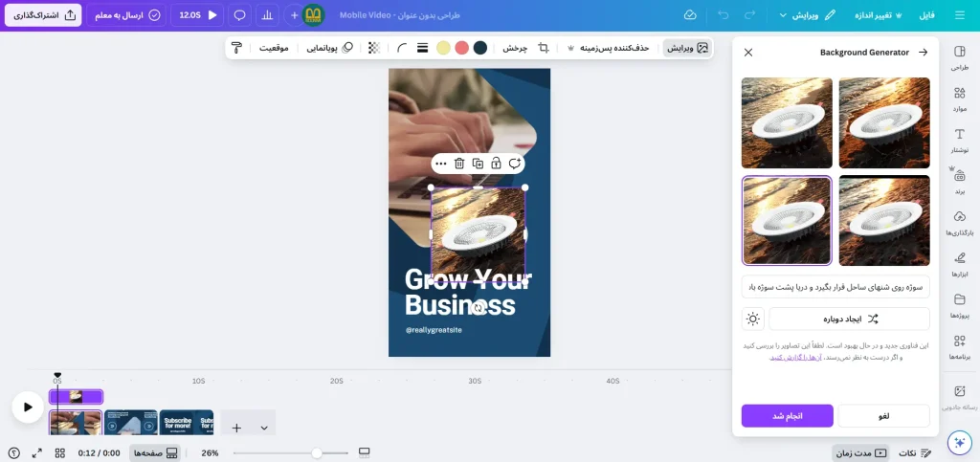This screenshot has width=980, height=462.
Task: Select the highlighted bottom-left background thumbnail
Action: [787, 220]
